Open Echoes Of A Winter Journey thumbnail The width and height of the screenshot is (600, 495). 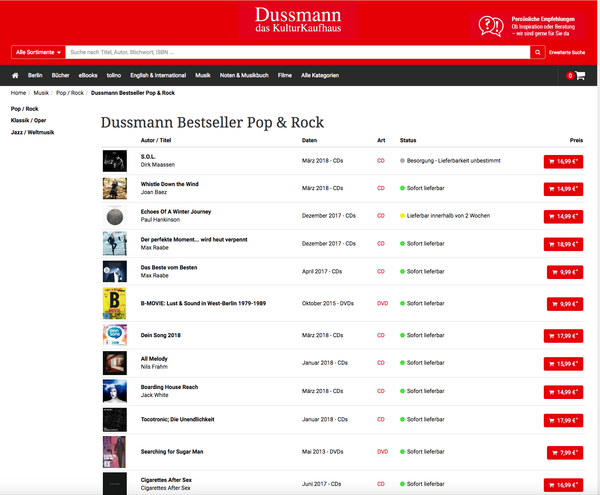point(114,216)
